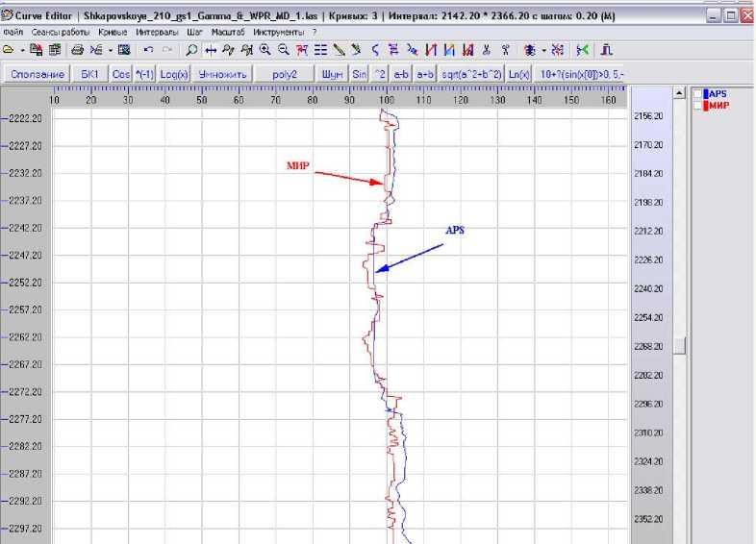Screen dimensions: 756x544
Task: Click the 10+?(sin(x[0])>0.5 formula button
Action: click(580, 74)
